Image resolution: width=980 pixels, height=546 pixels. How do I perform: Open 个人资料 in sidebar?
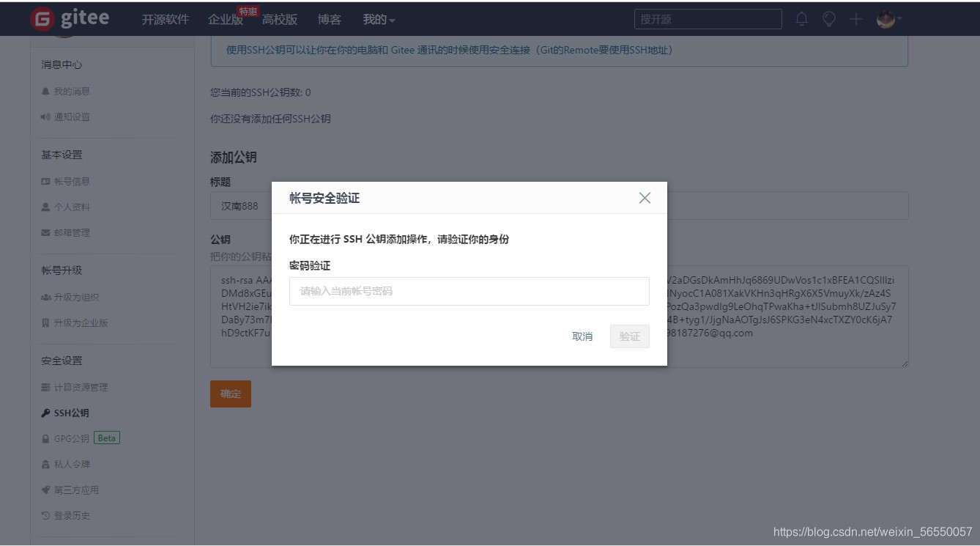tap(72, 207)
